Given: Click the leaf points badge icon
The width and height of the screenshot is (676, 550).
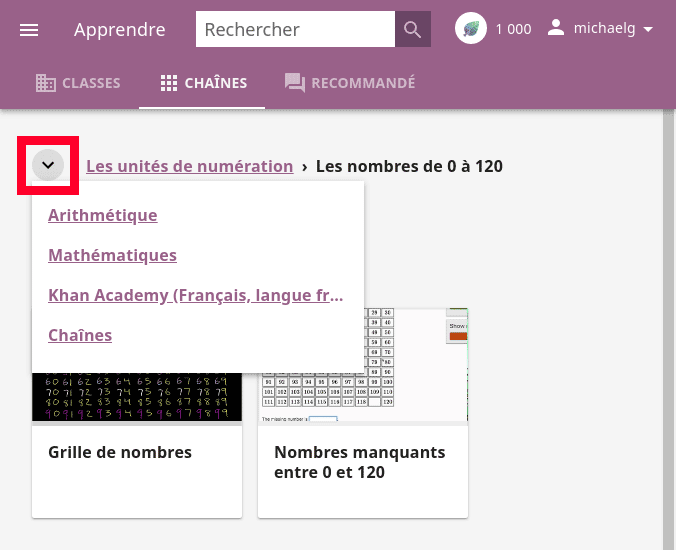Looking at the screenshot, I should click(x=471, y=28).
